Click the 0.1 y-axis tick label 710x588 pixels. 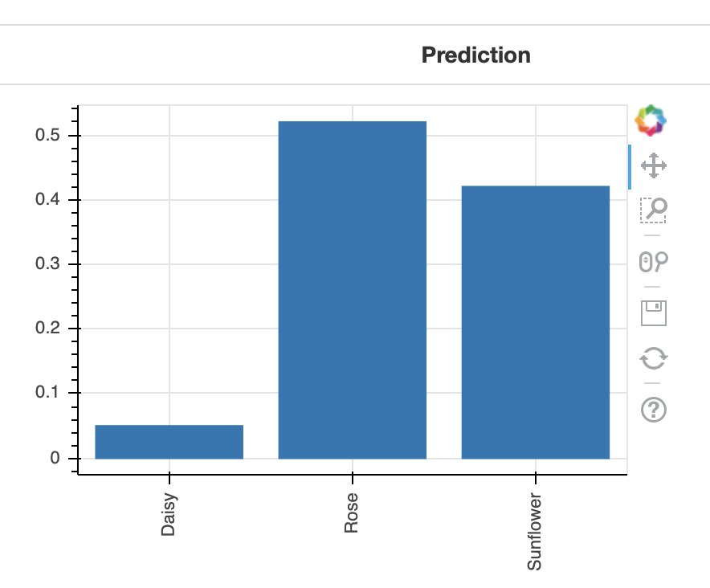point(47,392)
